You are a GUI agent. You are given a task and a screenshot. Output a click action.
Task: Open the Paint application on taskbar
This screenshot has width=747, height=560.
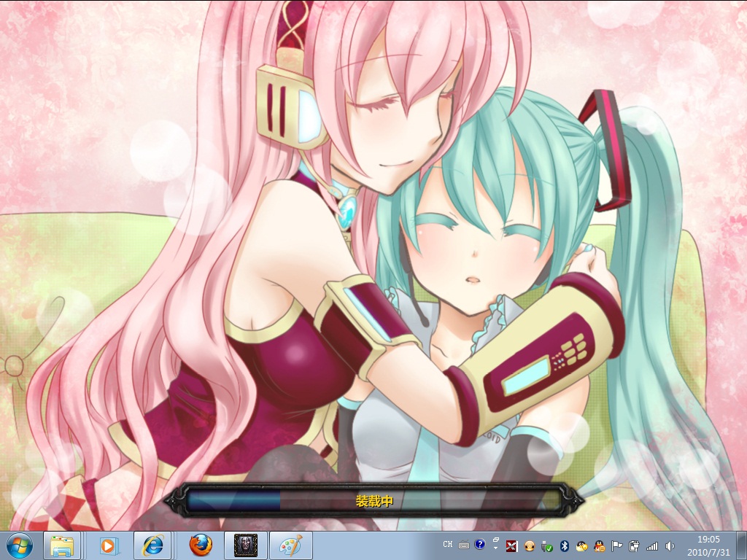pos(291,545)
